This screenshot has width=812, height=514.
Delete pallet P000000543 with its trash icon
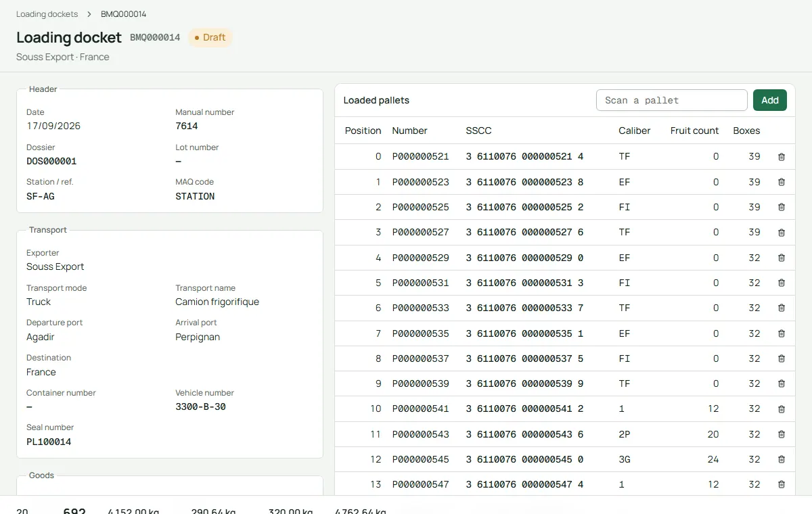click(782, 434)
